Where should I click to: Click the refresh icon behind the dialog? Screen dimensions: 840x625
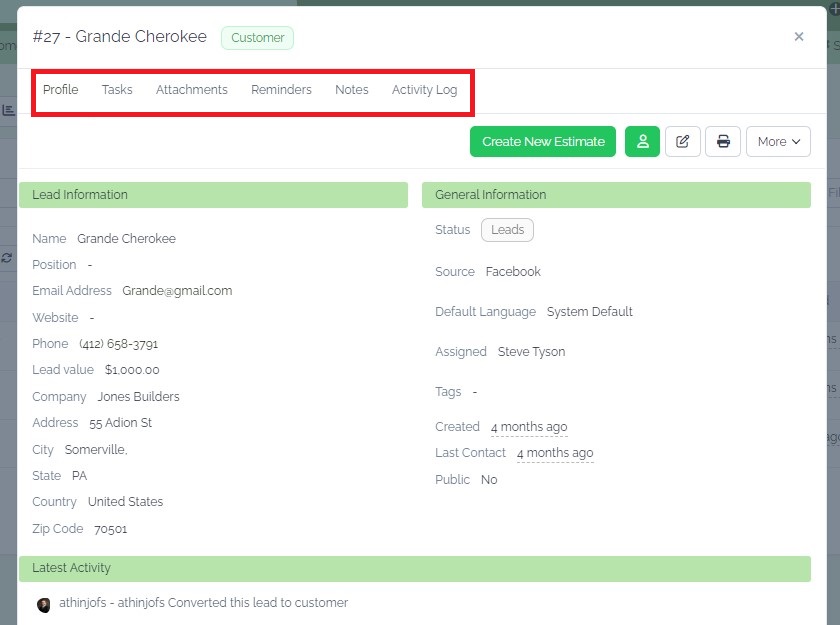(7, 258)
